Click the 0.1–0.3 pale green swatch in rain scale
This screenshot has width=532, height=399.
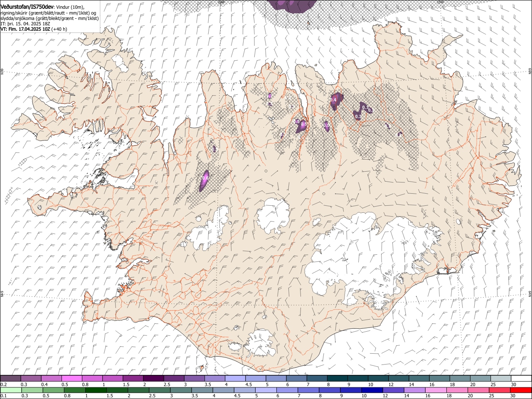click(11, 390)
